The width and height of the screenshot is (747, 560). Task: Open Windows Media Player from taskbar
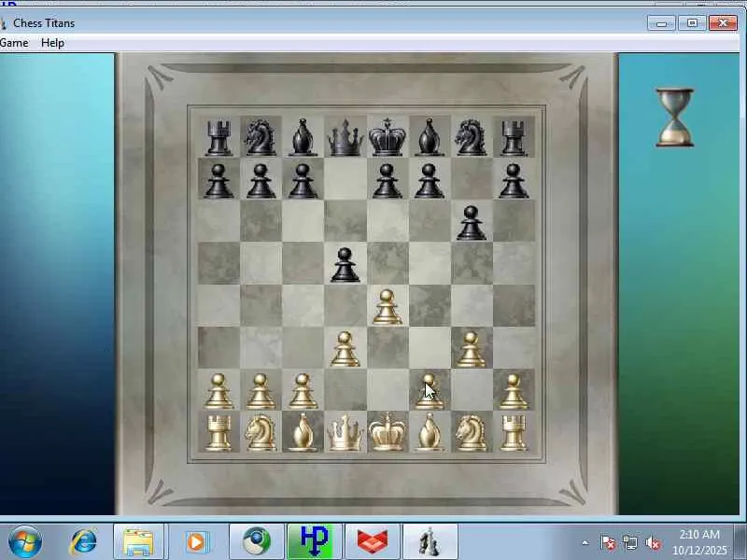(197, 541)
